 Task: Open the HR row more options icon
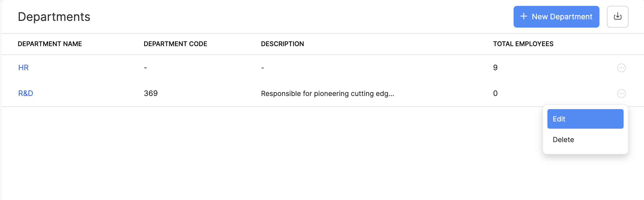coord(621,68)
